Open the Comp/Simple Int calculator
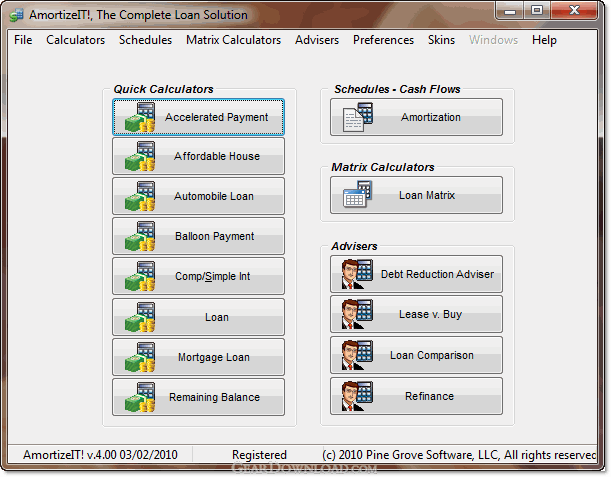This screenshot has height=477, width=611. point(198,276)
